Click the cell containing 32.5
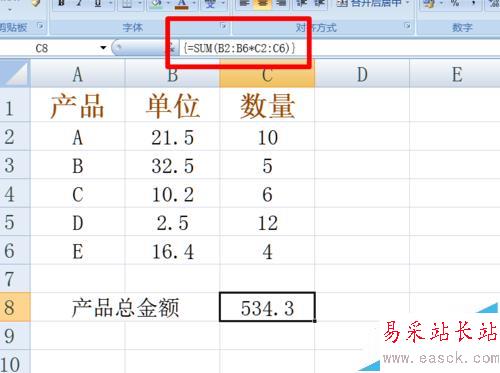 click(172, 165)
